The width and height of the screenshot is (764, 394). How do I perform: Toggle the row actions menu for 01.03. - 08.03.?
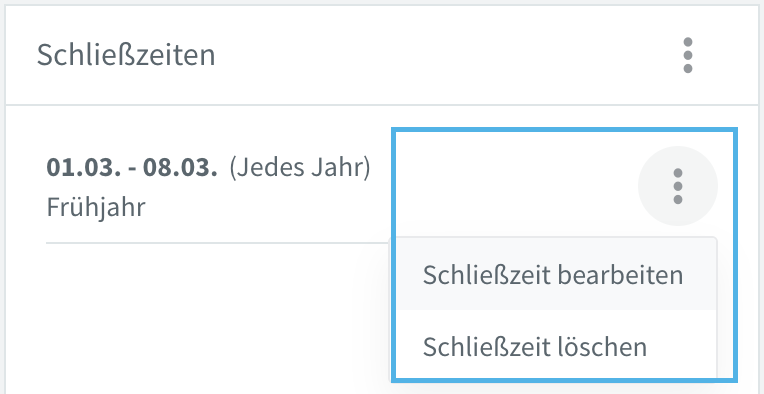(678, 186)
